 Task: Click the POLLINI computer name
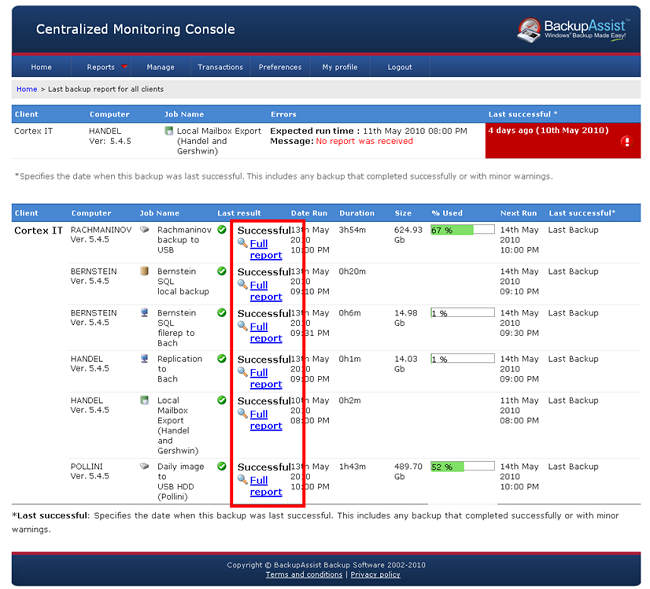click(x=87, y=466)
